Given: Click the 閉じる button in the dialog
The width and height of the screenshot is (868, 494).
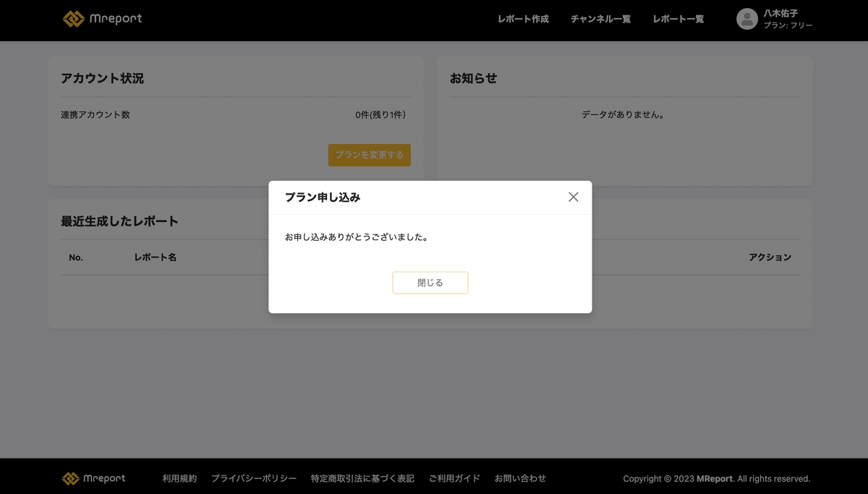Looking at the screenshot, I should 430,283.
